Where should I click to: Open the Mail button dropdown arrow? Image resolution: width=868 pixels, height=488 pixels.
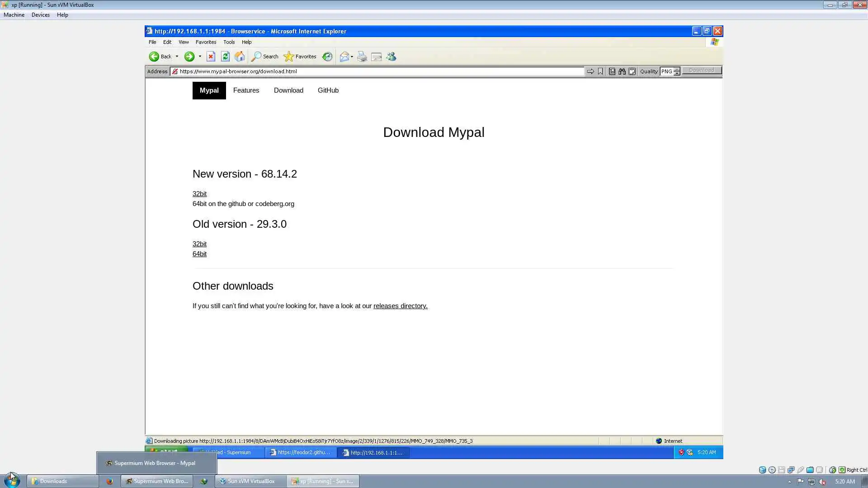352,56
